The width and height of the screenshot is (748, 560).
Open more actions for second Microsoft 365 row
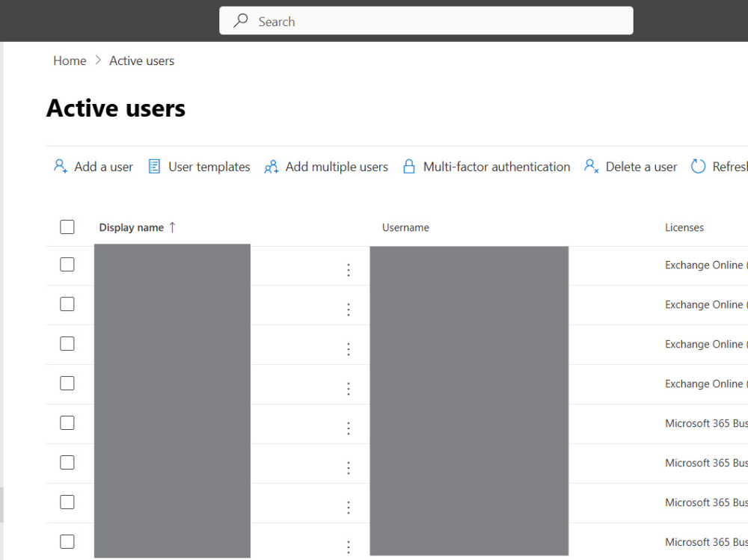pos(349,468)
